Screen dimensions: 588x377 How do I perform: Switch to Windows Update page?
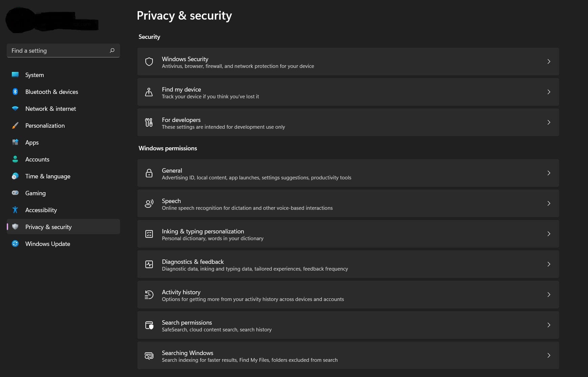48,244
